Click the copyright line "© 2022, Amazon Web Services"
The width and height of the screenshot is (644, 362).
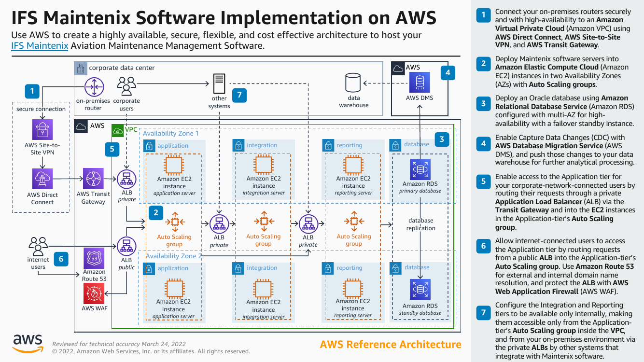(x=151, y=351)
